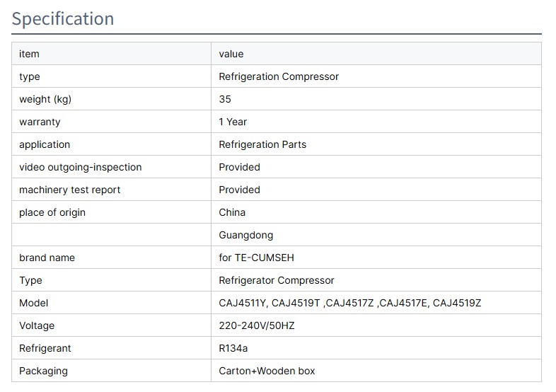Click the "Guangdong" value cell
Screen dimensions: 556x392
(x=245, y=235)
